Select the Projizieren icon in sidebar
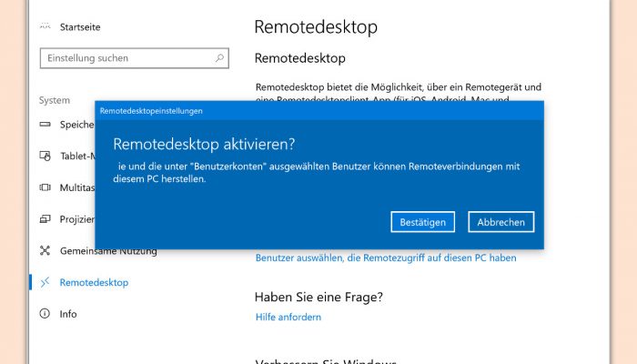This screenshot has height=364, width=637. 45,219
